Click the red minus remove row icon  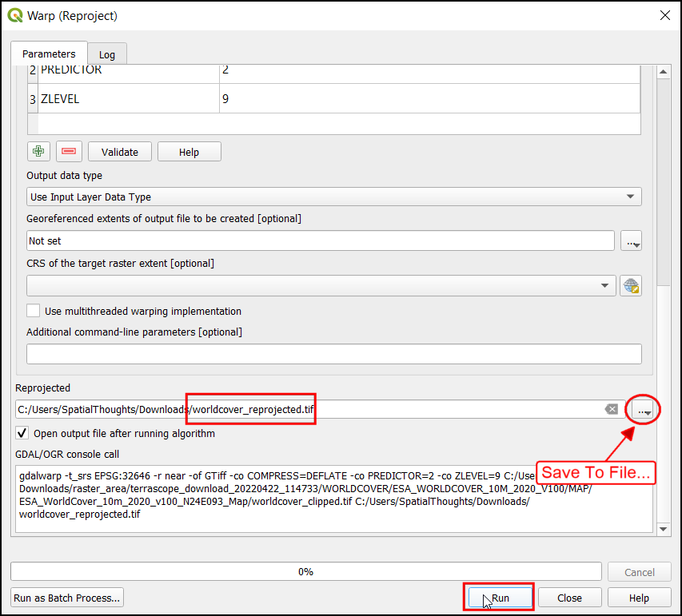(69, 152)
